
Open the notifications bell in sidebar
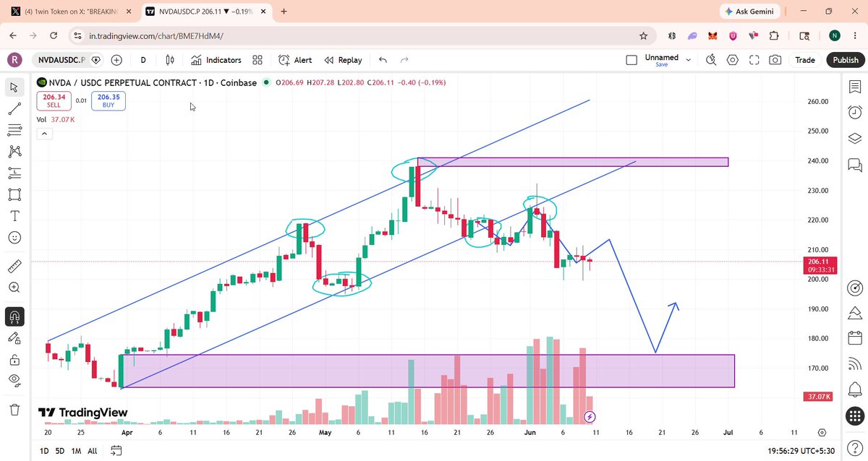854,389
